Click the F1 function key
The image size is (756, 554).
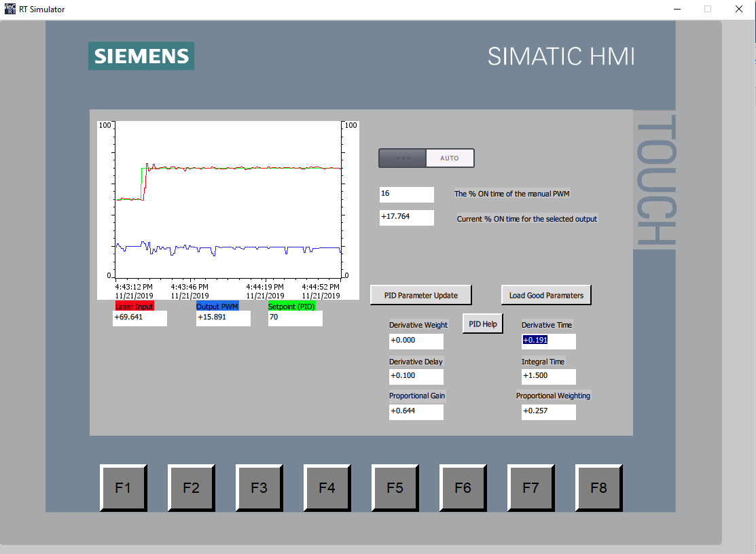click(124, 487)
